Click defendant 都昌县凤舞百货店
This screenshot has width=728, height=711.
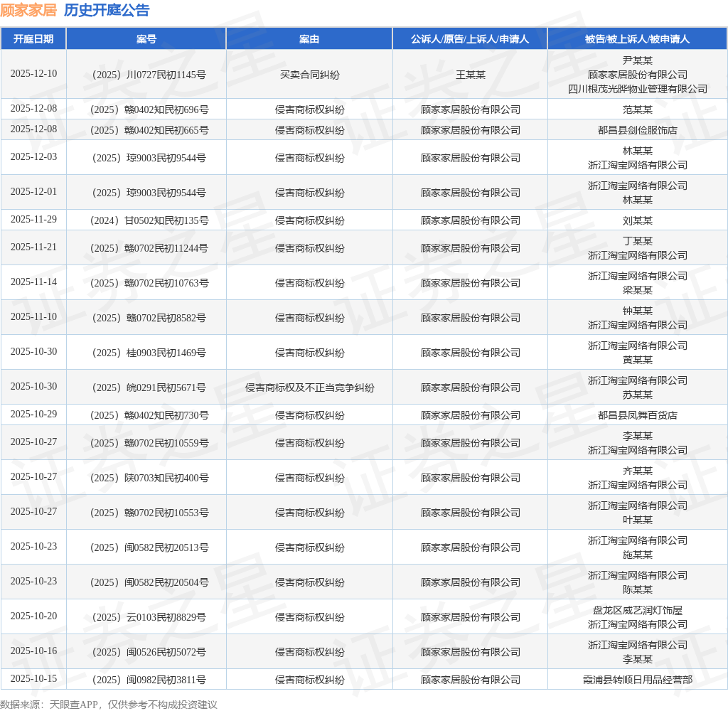[x=638, y=415]
